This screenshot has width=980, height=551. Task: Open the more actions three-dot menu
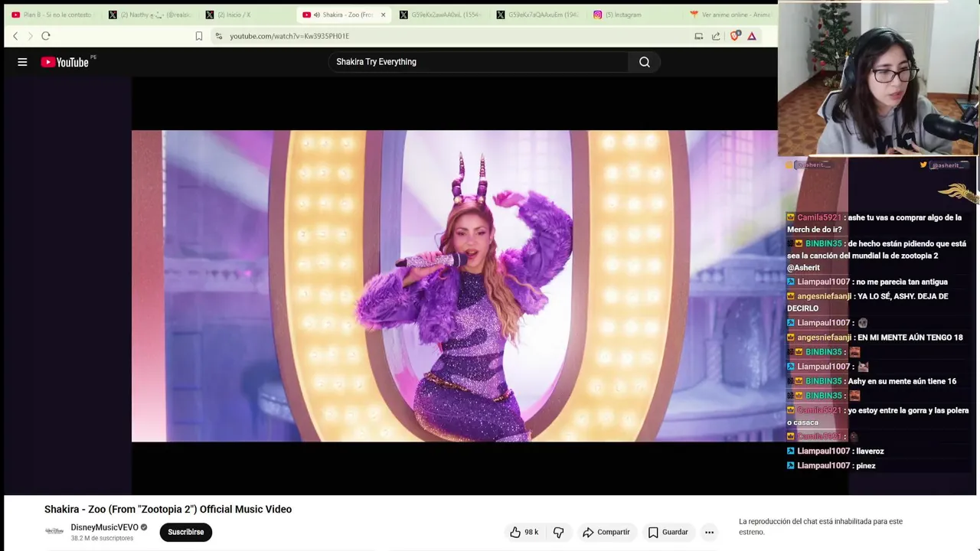pos(709,532)
